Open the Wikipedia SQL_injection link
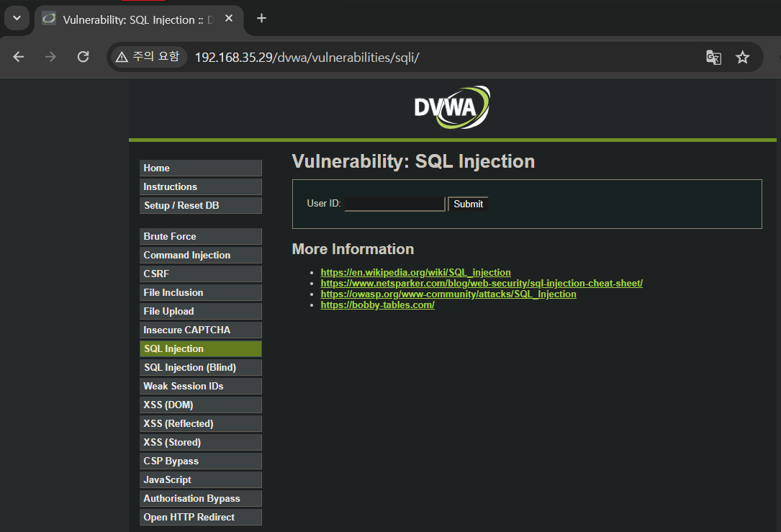Viewport: 781px width, 532px height. (x=415, y=272)
